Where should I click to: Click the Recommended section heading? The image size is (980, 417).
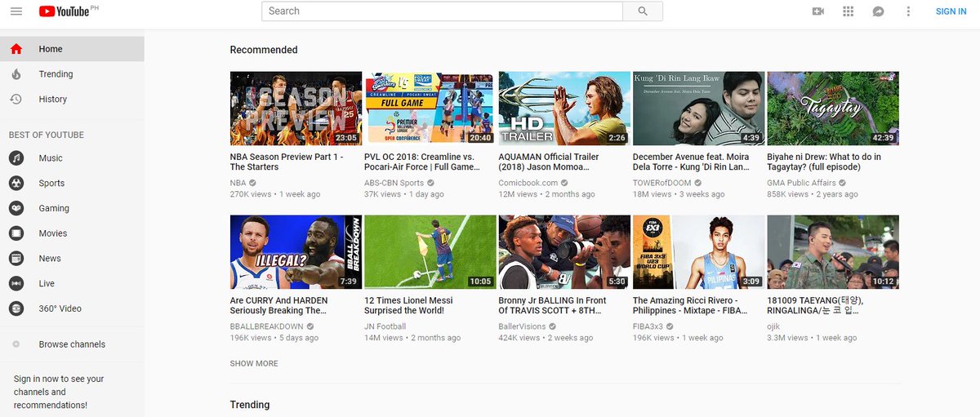(x=264, y=50)
